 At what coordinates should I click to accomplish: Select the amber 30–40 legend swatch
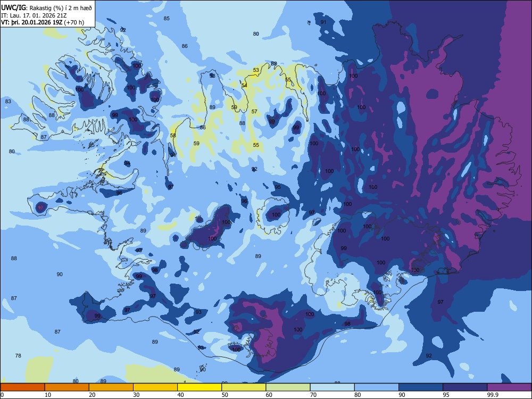tap(155, 387)
